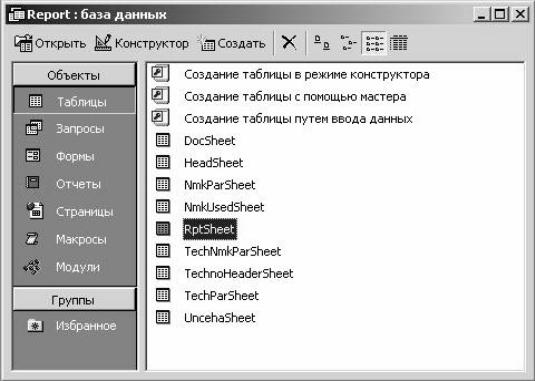
Task: Click the highlighted RptSheet table name
Action: click(x=209, y=229)
